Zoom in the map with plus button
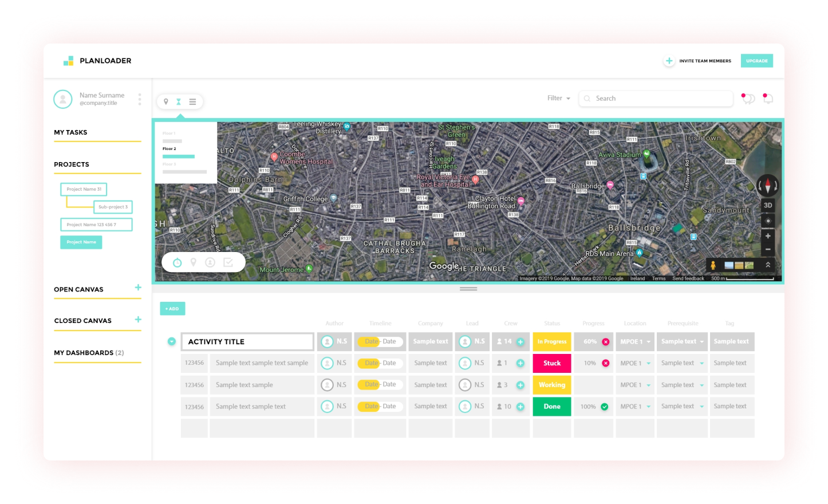The width and height of the screenshot is (828, 504). coord(768,235)
